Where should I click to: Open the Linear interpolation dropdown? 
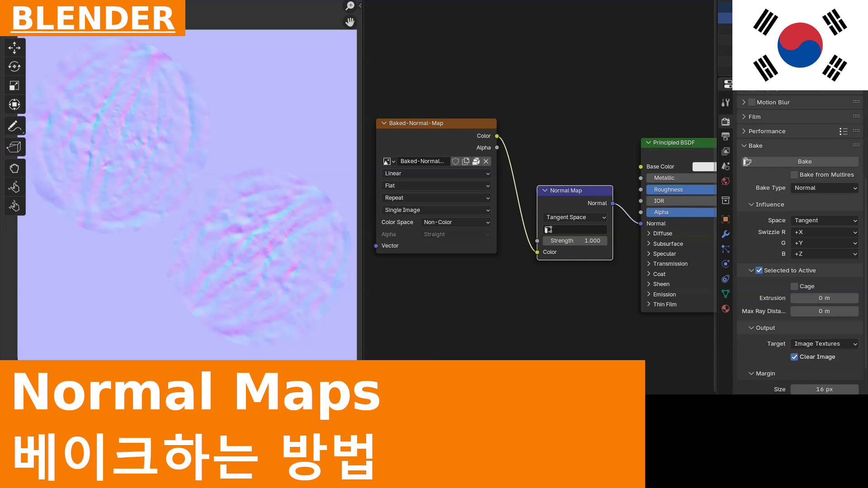click(436, 174)
